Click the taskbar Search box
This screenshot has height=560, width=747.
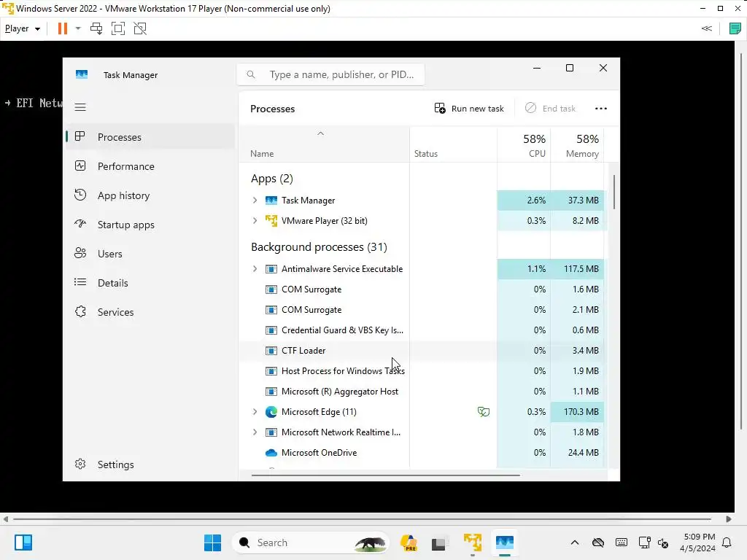311,542
